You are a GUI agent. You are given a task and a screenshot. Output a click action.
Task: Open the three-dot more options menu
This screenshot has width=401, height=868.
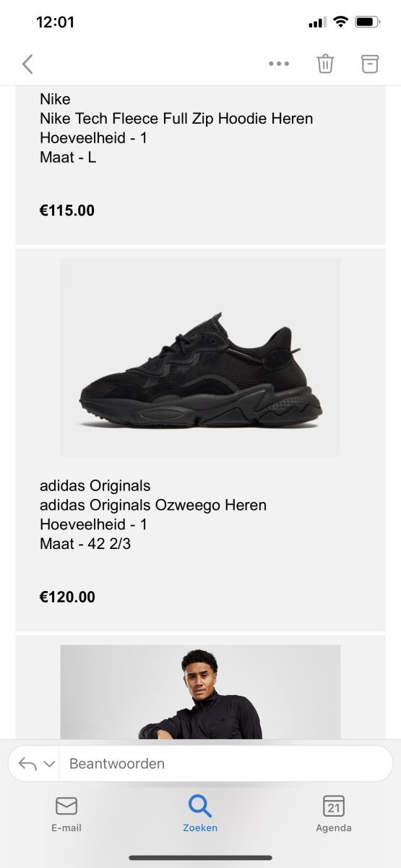(x=279, y=64)
